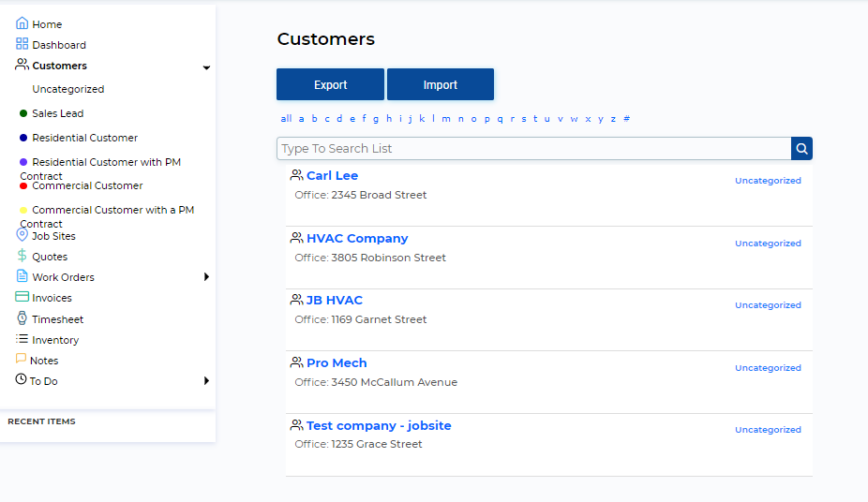Screen dimensions: 868x502
Task: Click address 'Office: 1169 Garnet Street'
Action: click(360, 319)
